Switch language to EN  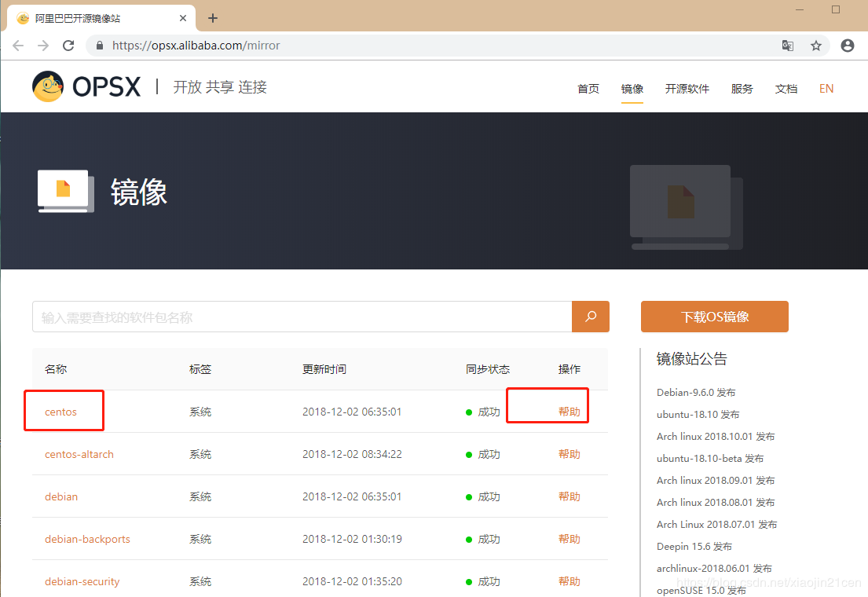[x=826, y=89]
